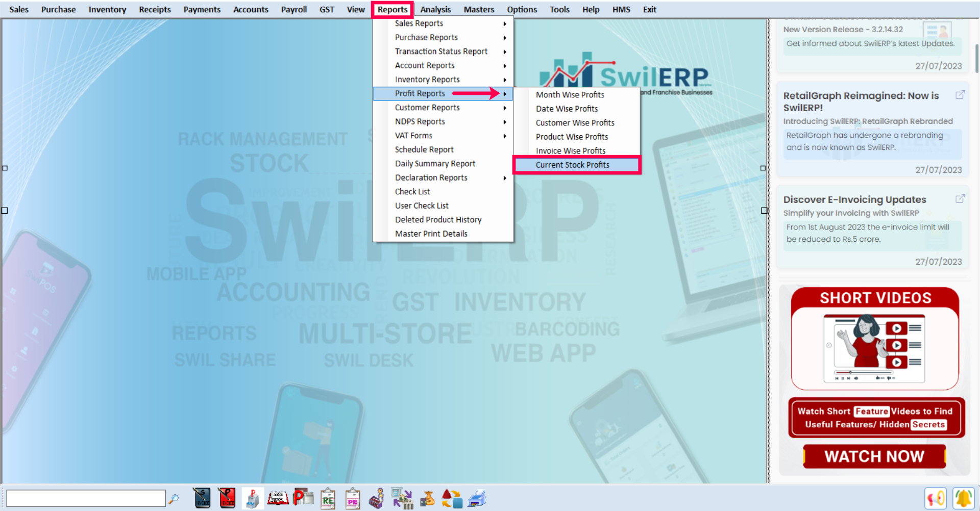The image size is (980, 511).
Task: Open the RE clipboard icon
Action: [x=328, y=499]
